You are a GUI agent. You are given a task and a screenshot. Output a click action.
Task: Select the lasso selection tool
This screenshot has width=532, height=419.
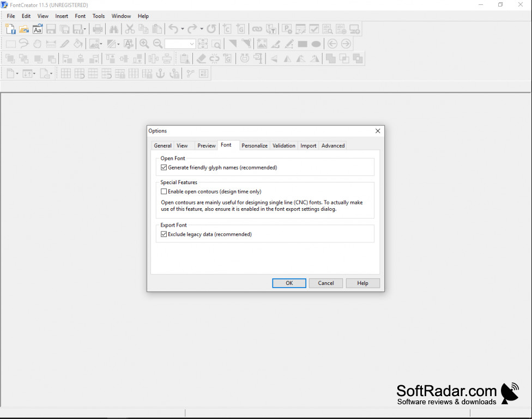click(24, 44)
